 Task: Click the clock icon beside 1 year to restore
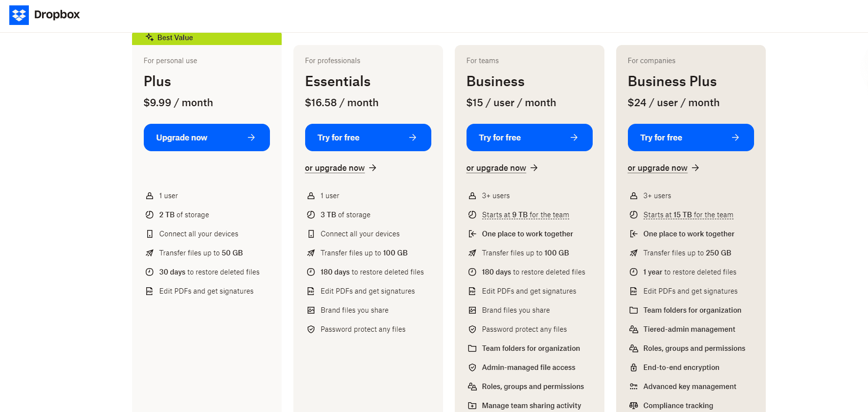click(634, 272)
